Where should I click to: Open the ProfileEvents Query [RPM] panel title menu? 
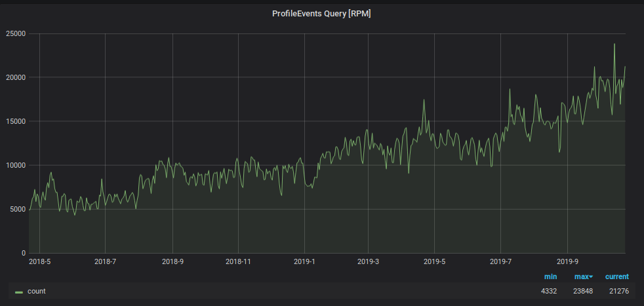click(321, 14)
